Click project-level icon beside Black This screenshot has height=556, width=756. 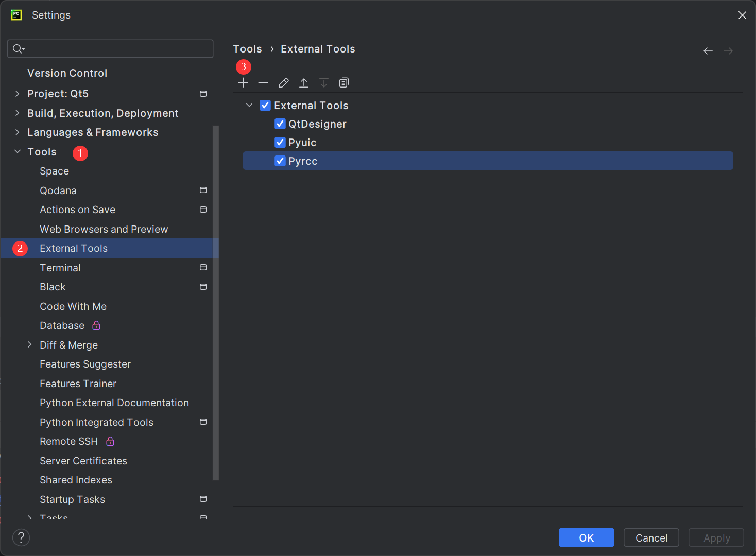pos(203,287)
